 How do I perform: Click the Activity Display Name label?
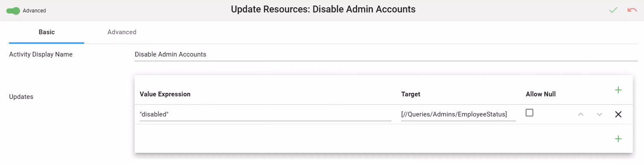(x=41, y=54)
